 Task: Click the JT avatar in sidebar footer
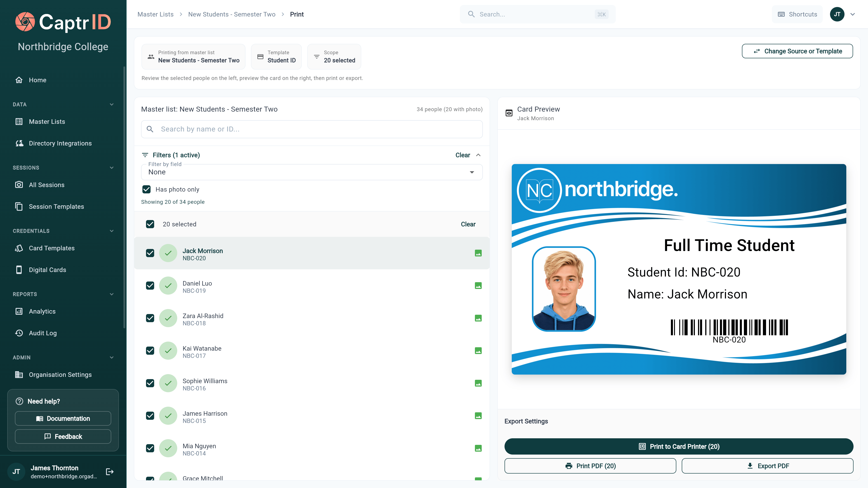[x=16, y=472]
